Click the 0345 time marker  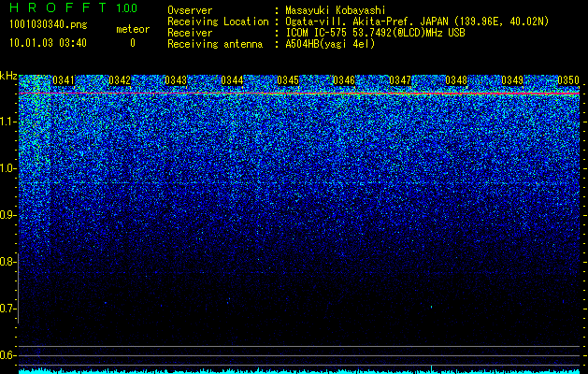(x=288, y=80)
